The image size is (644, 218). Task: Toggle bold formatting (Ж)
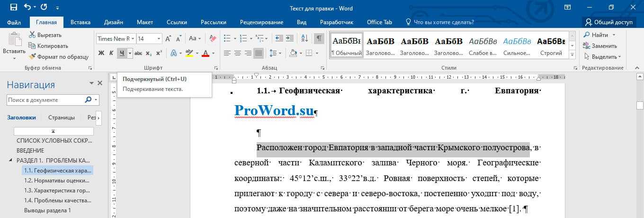click(101, 53)
